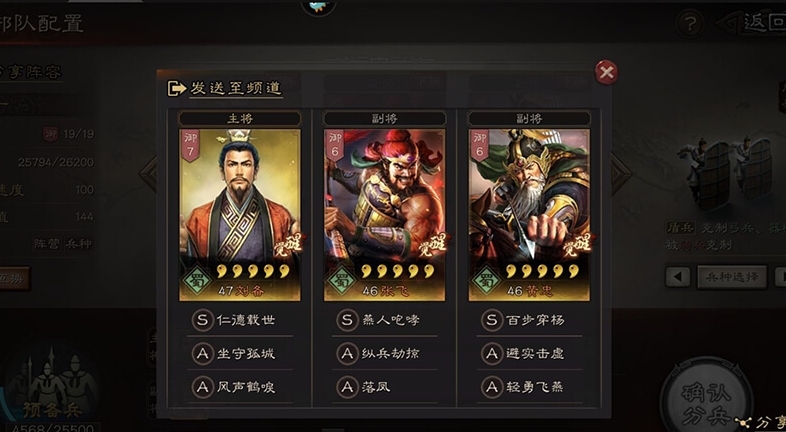Select the 张飞 general card
The width and height of the screenshot is (786, 432).
384,215
